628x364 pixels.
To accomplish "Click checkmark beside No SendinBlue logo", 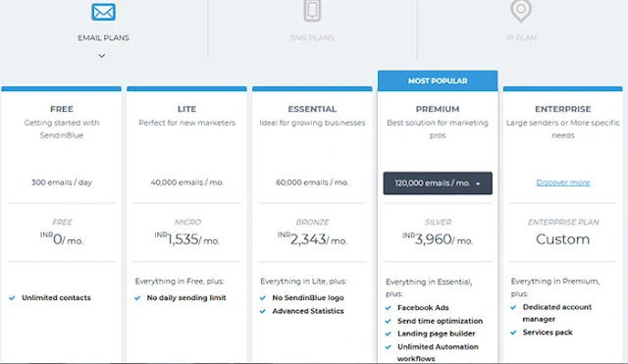I will (263, 298).
